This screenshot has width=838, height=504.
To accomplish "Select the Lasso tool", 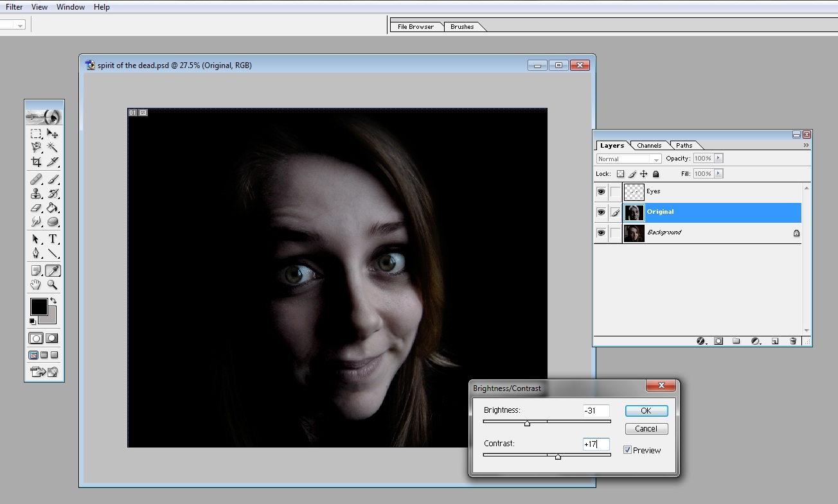I will click(x=36, y=148).
